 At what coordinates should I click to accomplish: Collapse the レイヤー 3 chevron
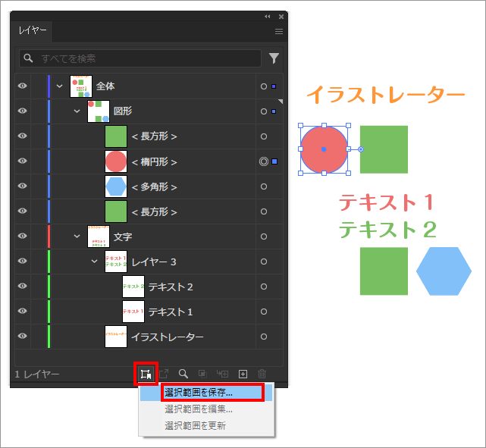[x=94, y=262]
